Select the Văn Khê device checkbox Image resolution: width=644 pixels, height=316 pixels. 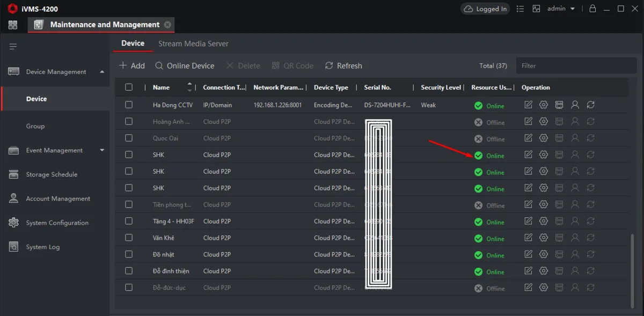(129, 238)
